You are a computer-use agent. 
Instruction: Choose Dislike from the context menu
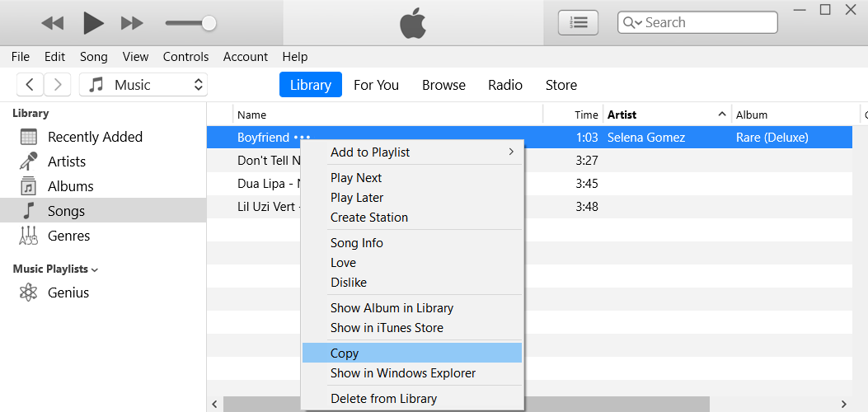(x=412, y=283)
